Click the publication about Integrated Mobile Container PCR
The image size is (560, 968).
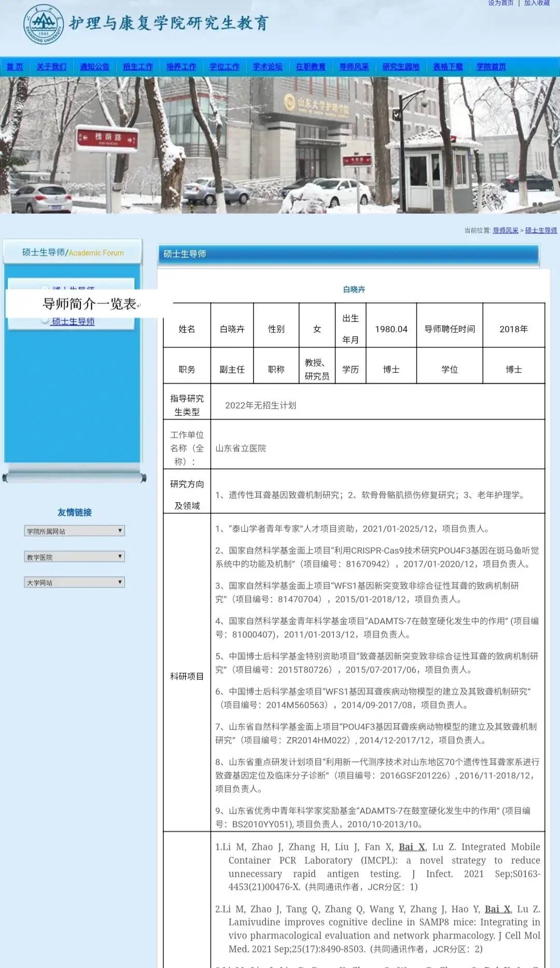click(x=377, y=867)
